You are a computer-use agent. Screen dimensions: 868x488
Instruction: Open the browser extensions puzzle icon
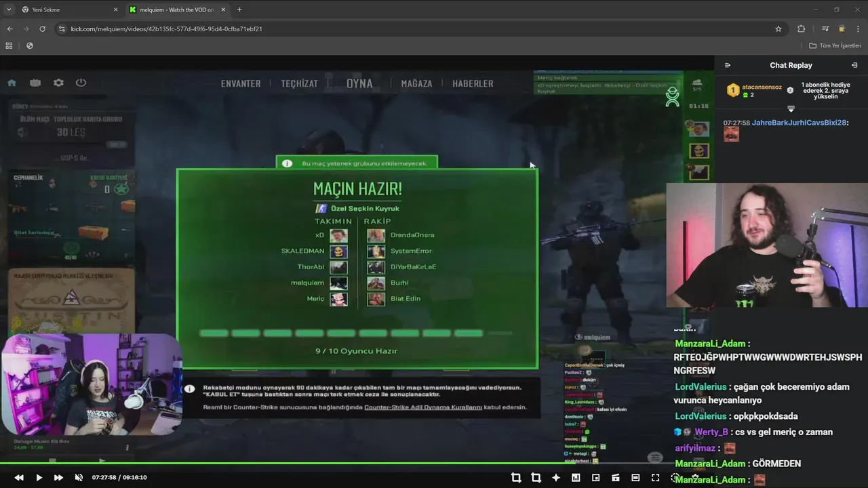801,28
